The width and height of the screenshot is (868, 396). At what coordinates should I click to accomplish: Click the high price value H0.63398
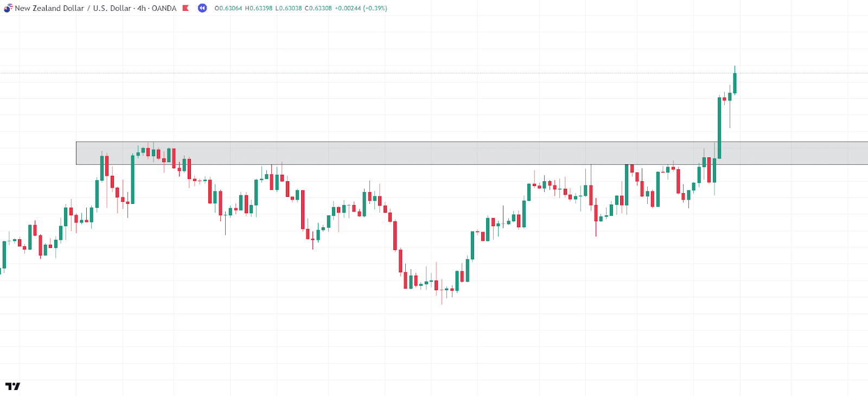[x=259, y=8]
